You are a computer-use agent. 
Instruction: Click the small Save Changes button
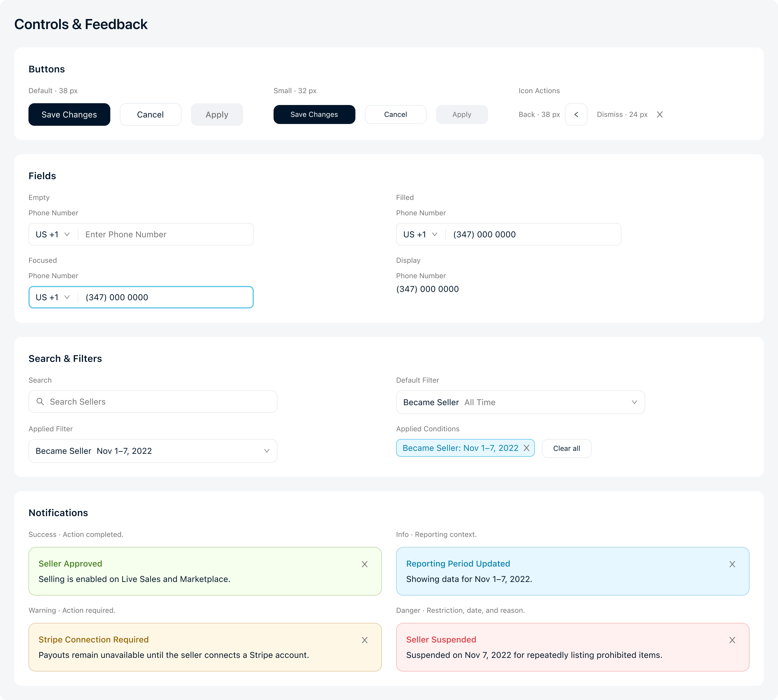coord(314,114)
